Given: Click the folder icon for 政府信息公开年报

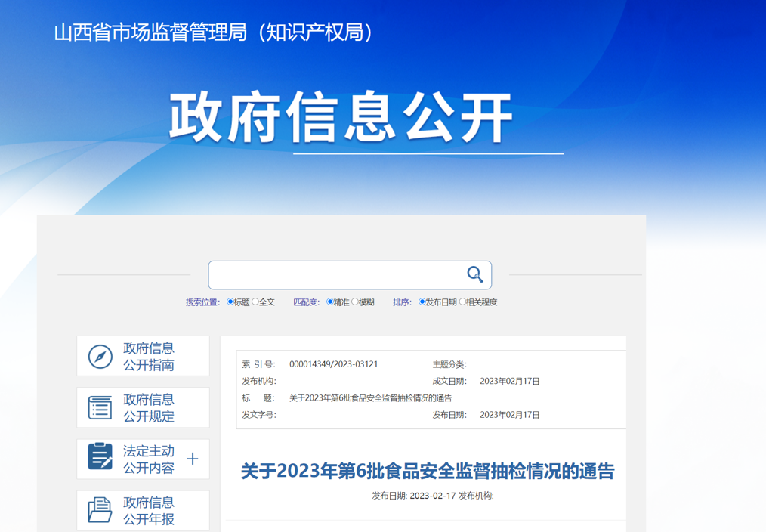Looking at the screenshot, I should [x=100, y=511].
